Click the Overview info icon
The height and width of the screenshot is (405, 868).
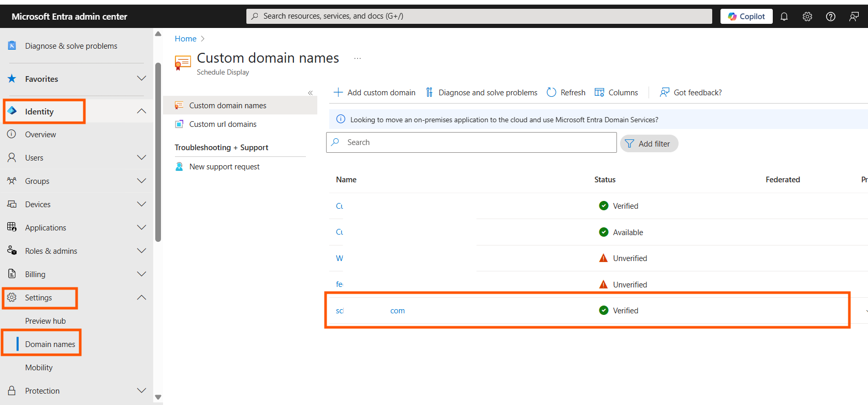coord(11,134)
